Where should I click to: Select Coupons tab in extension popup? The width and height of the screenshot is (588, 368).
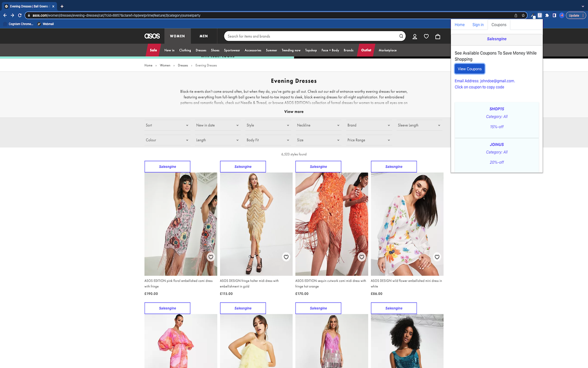tap(499, 25)
